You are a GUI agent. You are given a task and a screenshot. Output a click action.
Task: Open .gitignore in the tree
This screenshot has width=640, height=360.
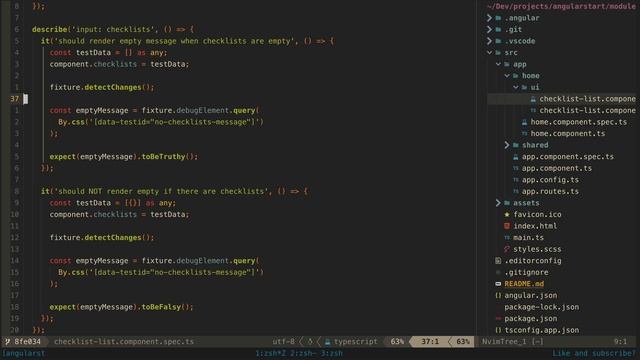526,272
